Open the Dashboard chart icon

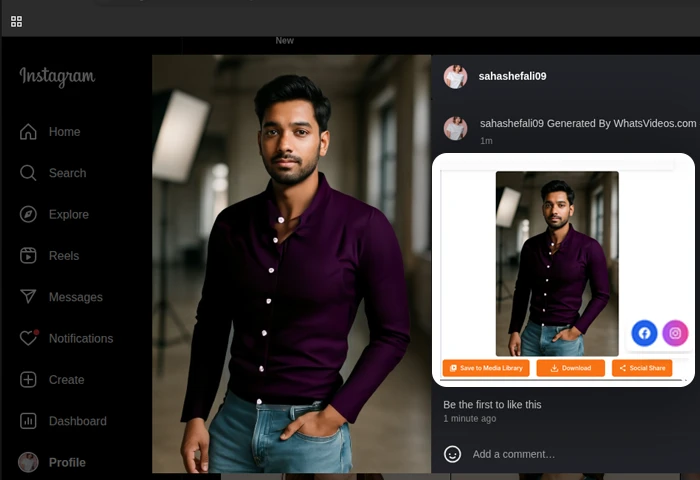tap(28, 421)
